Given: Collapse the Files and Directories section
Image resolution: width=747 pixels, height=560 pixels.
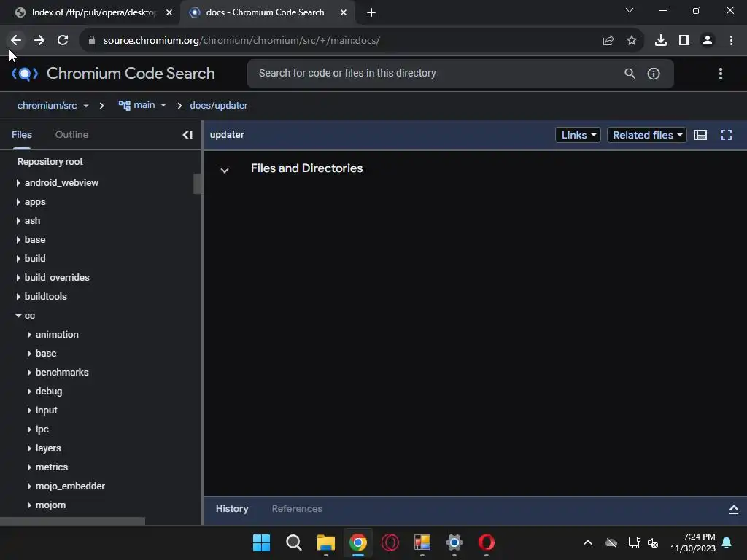Looking at the screenshot, I should (225, 170).
